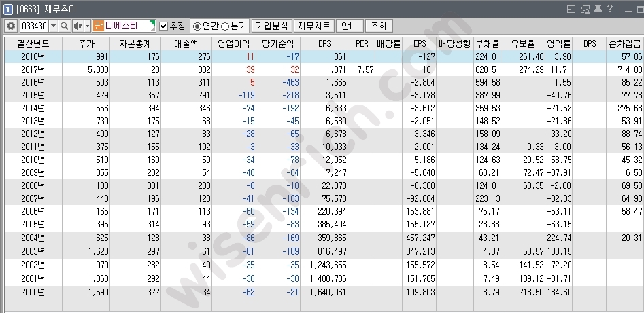This screenshot has height=313, width=644.
Task: Click the EPS column header
Action: tap(420, 43)
